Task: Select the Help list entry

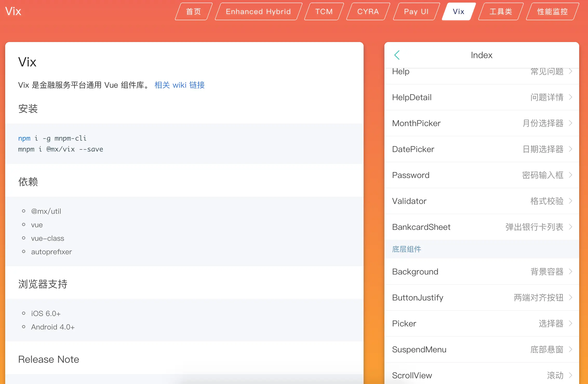Action: (x=482, y=73)
